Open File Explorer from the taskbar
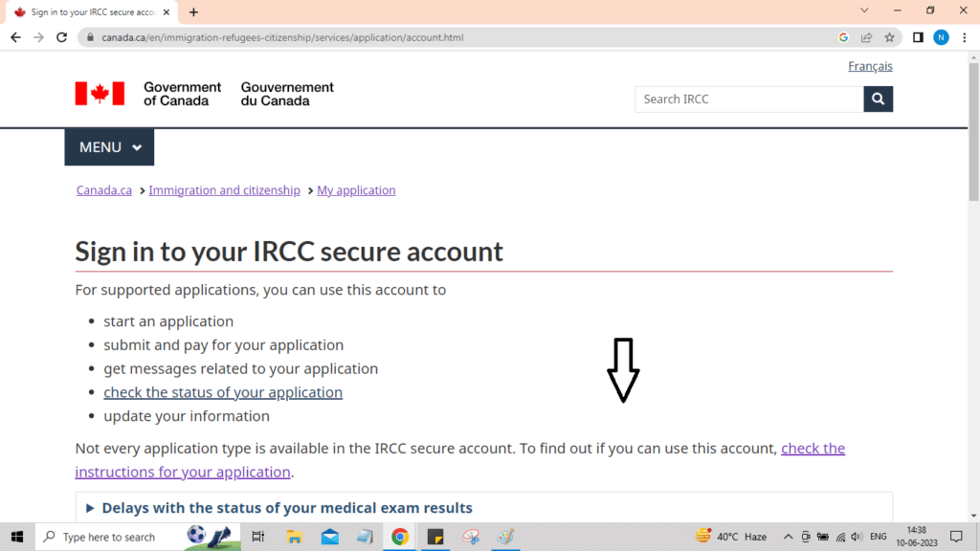980x551 pixels. (x=295, y=537)
